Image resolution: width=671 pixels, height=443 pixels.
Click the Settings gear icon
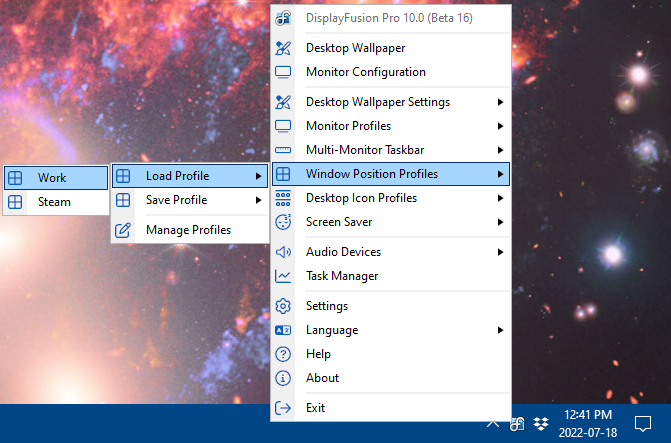283,306
